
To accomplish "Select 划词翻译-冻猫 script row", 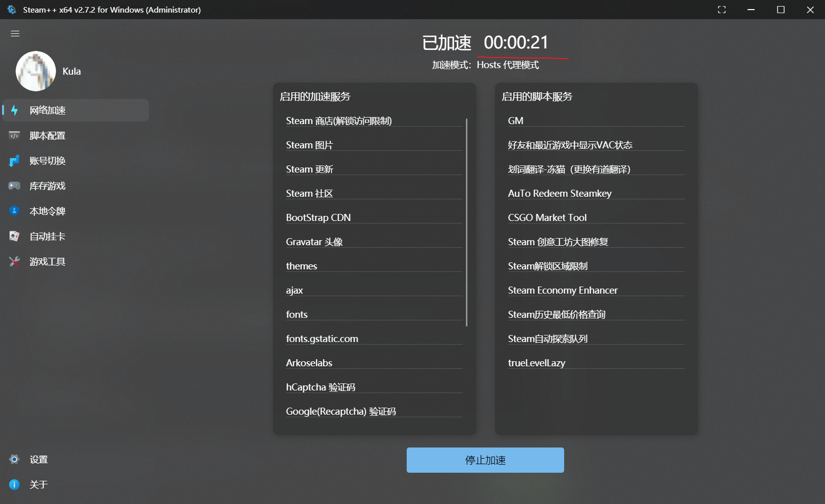I will click(596, 169).
